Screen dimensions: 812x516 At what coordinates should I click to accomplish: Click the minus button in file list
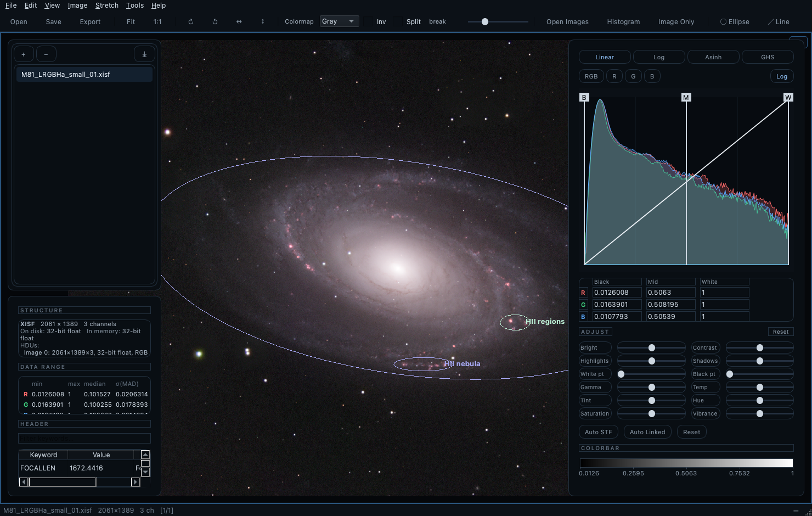[46, 54]
